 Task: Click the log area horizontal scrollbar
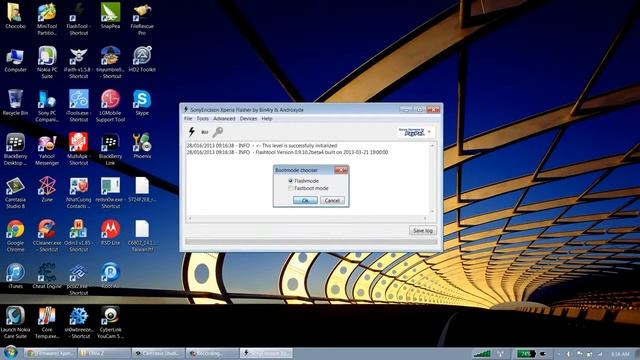pos(307,218)
